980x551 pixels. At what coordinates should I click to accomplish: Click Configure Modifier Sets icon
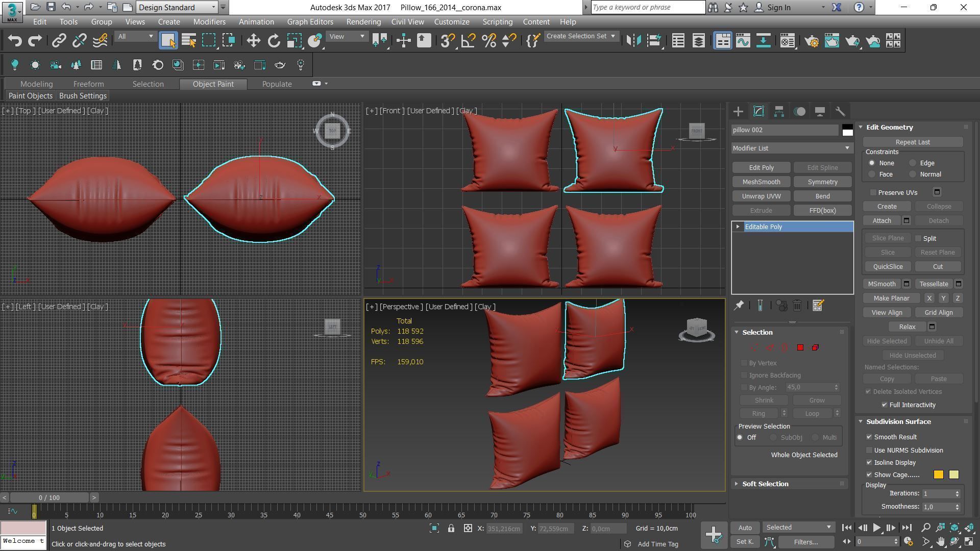[x=818, y=305]
